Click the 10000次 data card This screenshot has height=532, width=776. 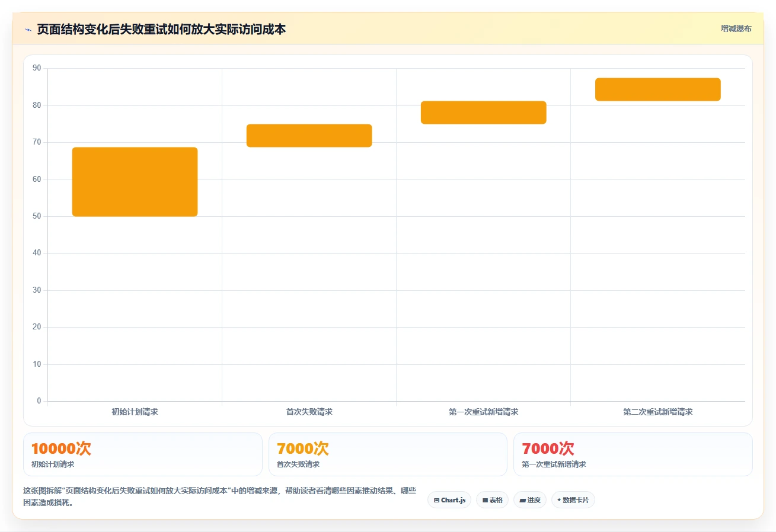point(143,454)
